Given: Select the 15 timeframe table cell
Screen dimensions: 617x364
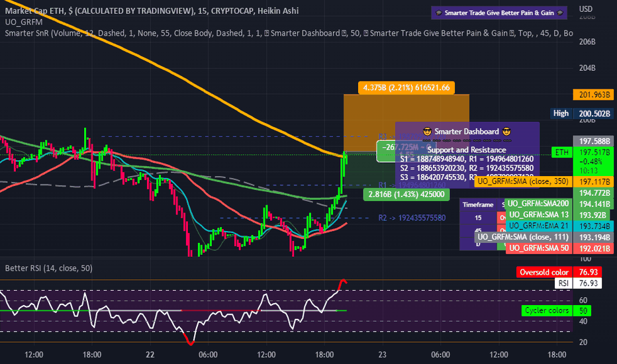Looking at the screenshot, I should [x=478, y=218].
